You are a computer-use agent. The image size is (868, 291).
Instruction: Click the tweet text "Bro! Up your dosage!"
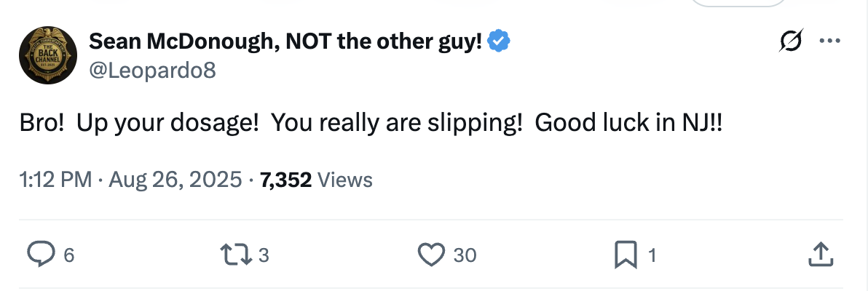(x=138, y=124)
